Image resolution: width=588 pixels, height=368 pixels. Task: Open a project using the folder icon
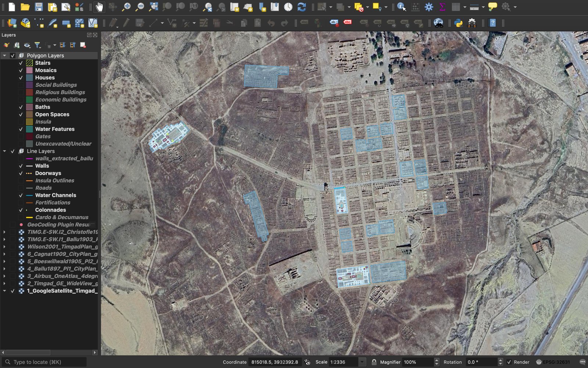tap(25, 7)
